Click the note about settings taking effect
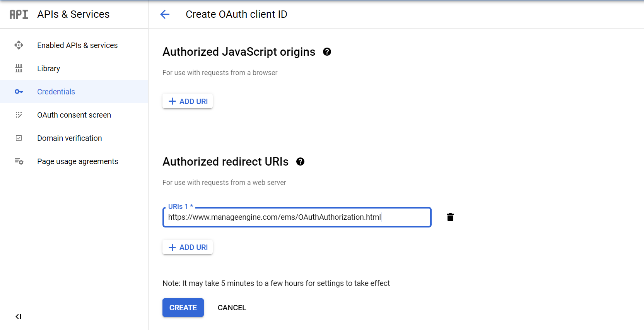644x330 pixels. [276, 283]
